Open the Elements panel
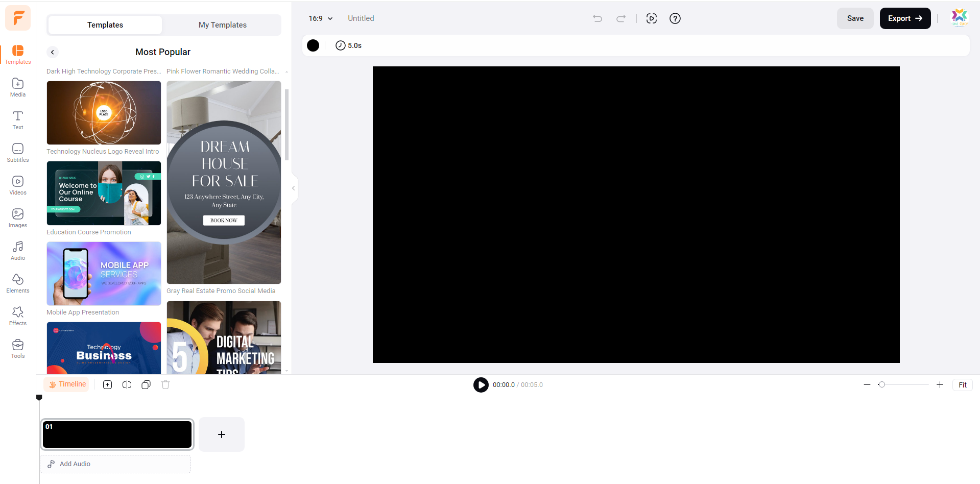This screenshot has height=484, width=980. (x=17, y=283)
